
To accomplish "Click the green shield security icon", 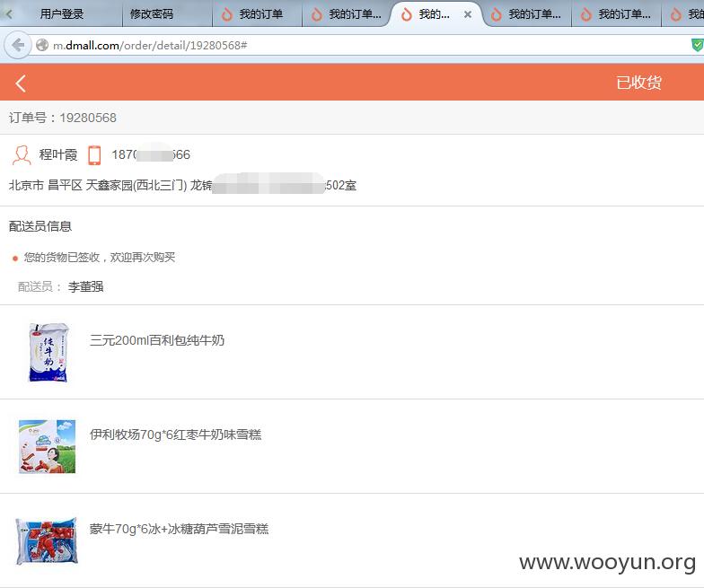I will (697, 45).
